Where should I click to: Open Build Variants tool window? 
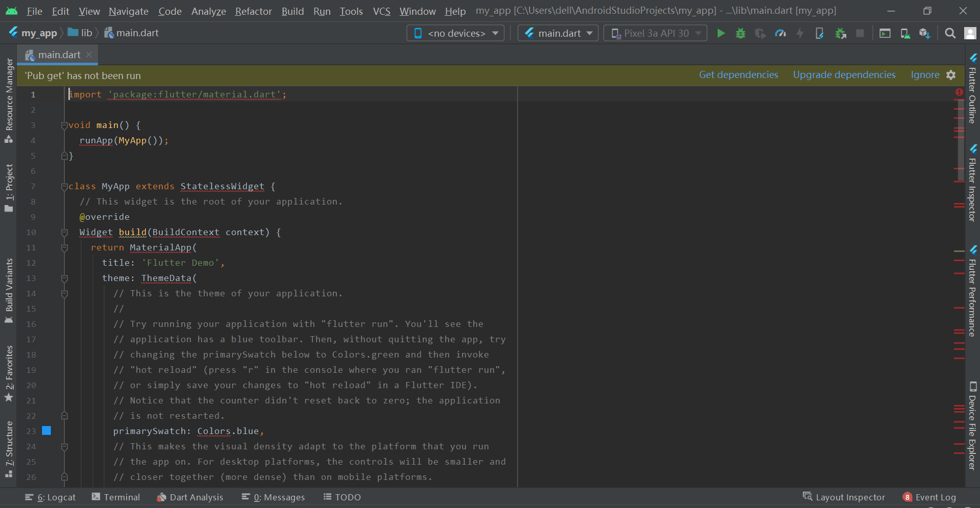(9, 291)
